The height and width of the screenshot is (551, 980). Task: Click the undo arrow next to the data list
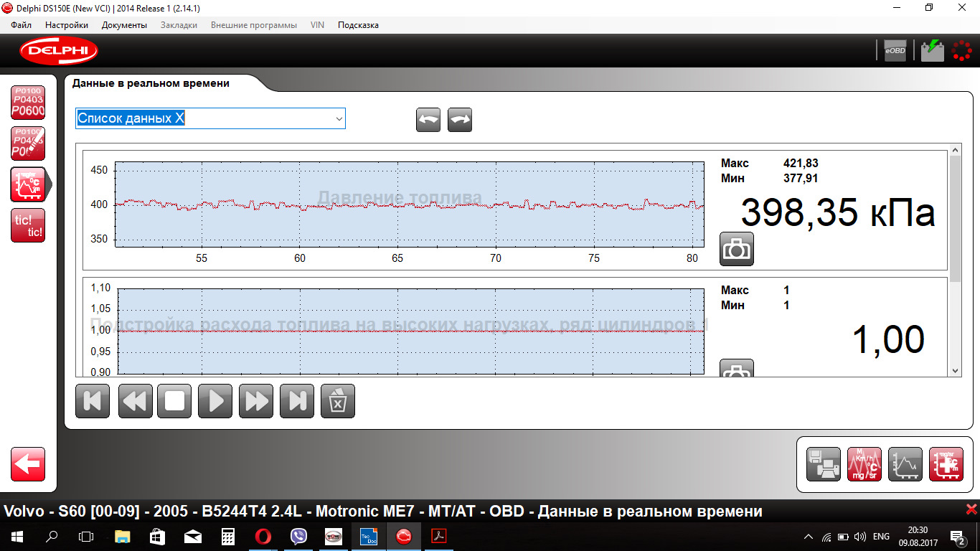[428, 120]
